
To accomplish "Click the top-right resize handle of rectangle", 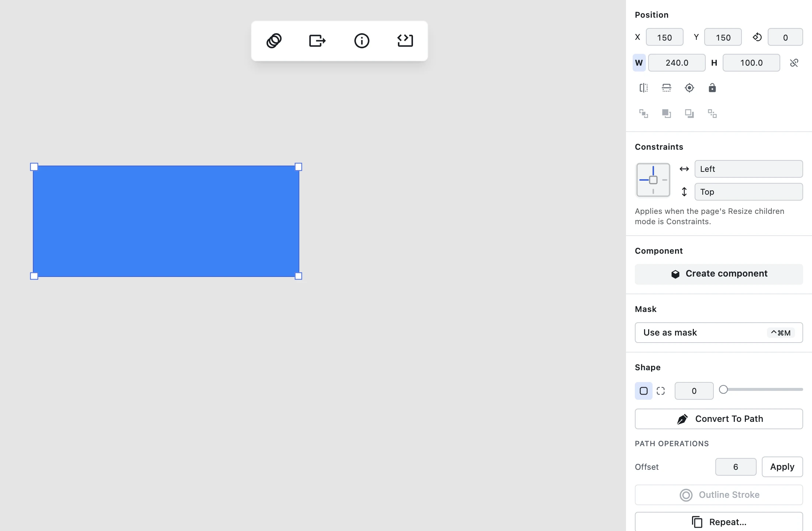I will (x=299, y=167).
